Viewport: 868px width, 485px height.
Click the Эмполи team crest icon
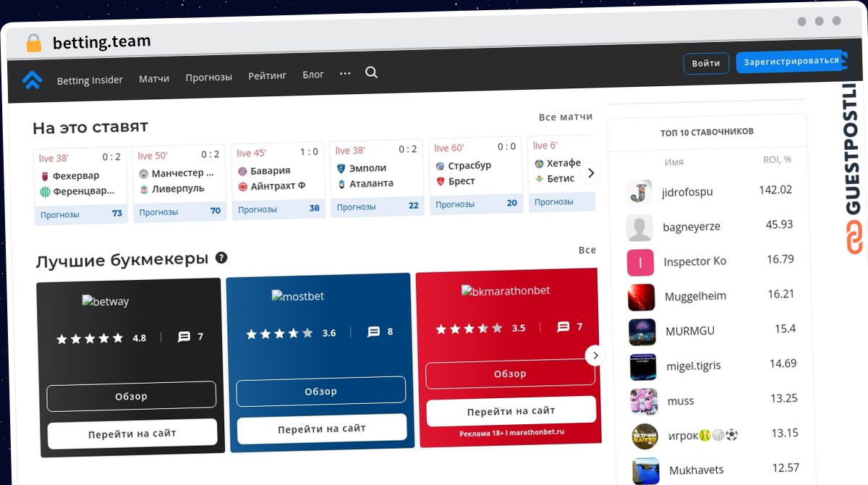pyautogui.click(x=341, y=169)
